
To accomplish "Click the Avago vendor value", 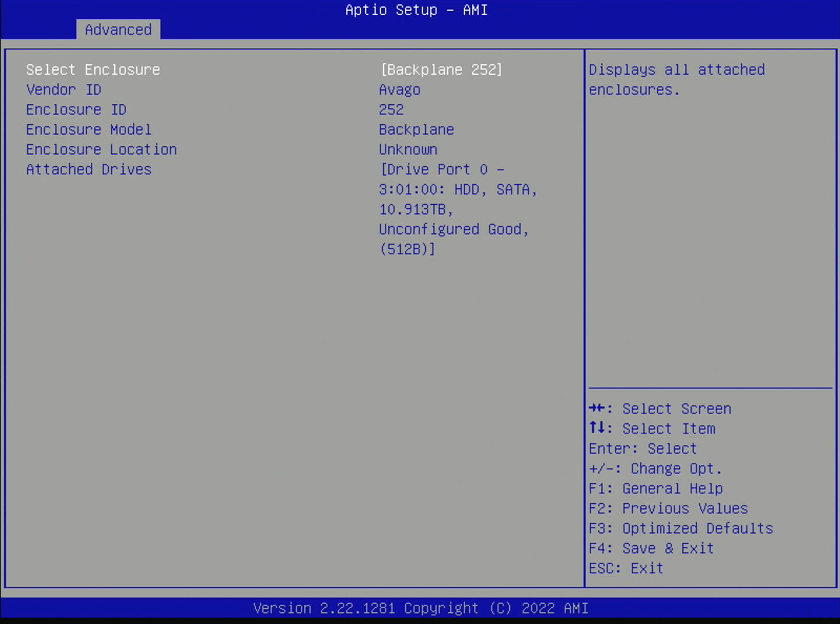I will (400, 90).
